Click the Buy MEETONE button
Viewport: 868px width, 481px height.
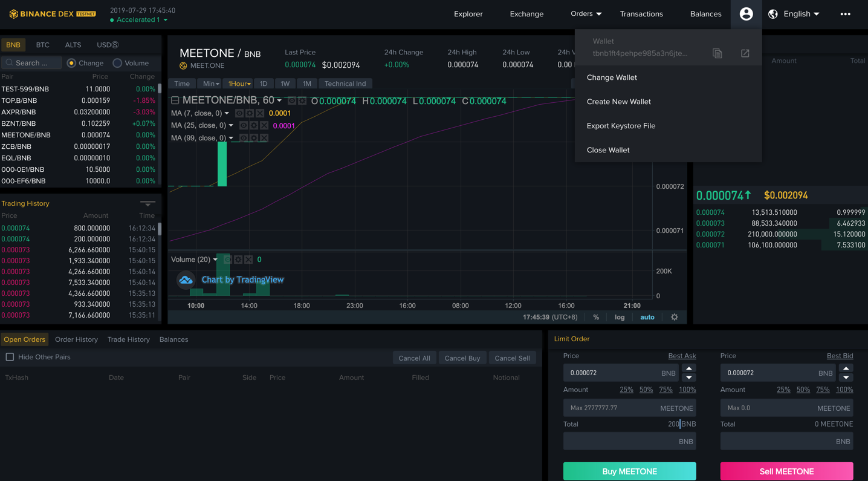click(629, 471)
